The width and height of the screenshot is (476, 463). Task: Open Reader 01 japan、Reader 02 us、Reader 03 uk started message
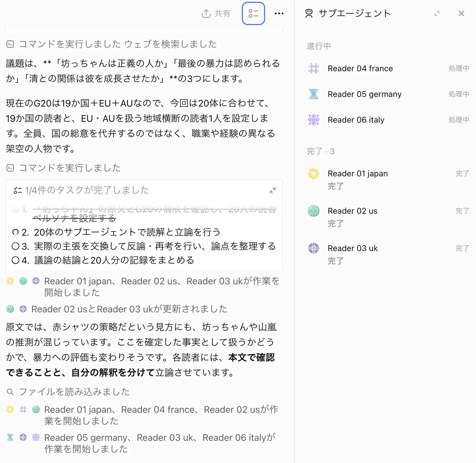162,287
